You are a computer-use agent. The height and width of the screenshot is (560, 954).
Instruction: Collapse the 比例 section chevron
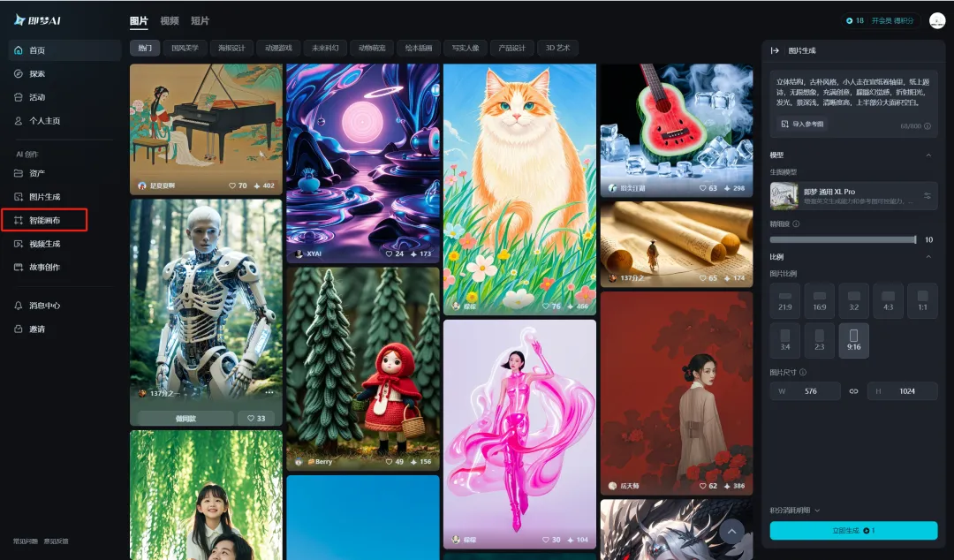click(928, 257)
